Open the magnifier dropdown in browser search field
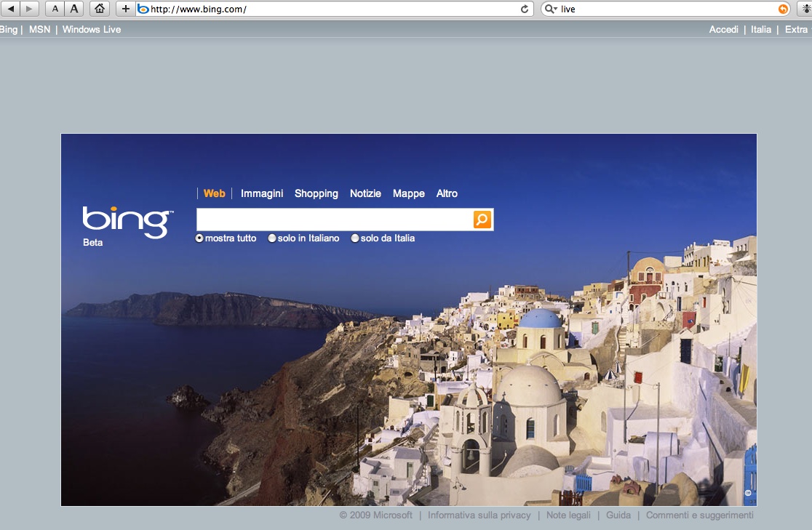This screenshot has height=530, width=812. 551,9
